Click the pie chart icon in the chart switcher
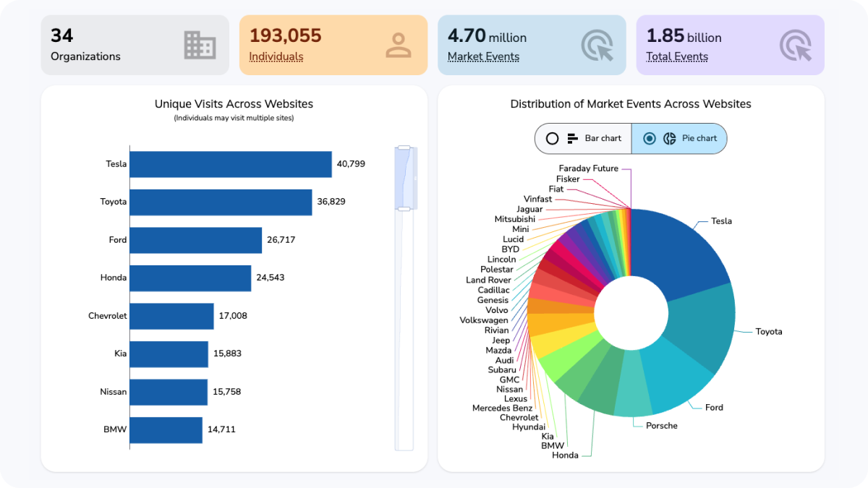 click(x=670, y=138)
